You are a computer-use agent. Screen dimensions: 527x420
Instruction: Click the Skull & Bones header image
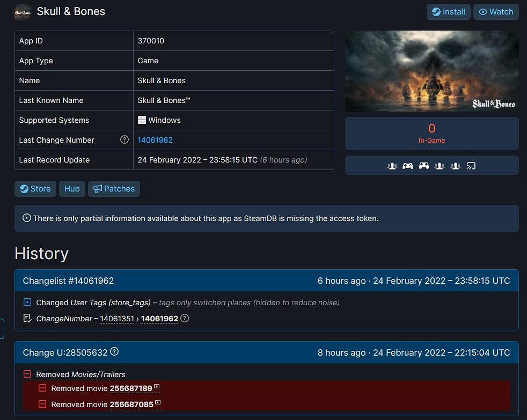(x=431, y=71)
